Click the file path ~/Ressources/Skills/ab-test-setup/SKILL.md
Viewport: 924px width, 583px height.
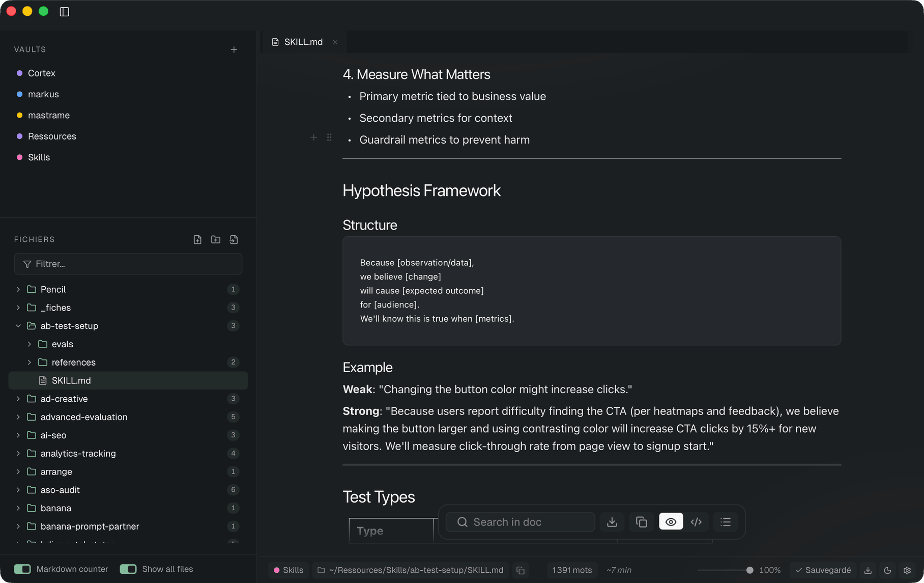point(416,570)
